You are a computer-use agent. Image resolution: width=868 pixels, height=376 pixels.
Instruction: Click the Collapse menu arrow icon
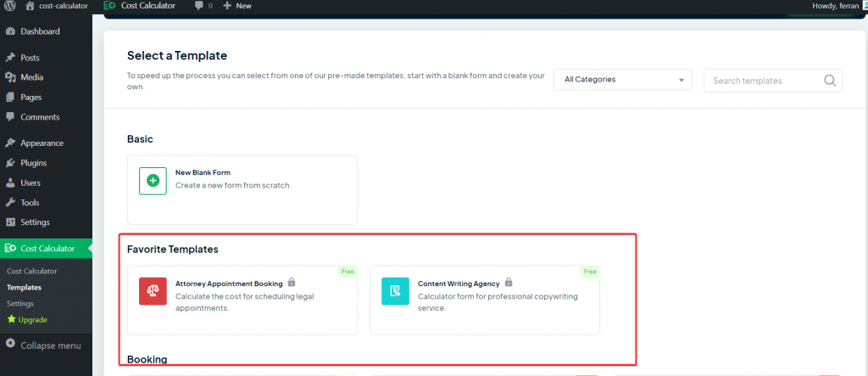pyautogui.click(x=10, y=345)
